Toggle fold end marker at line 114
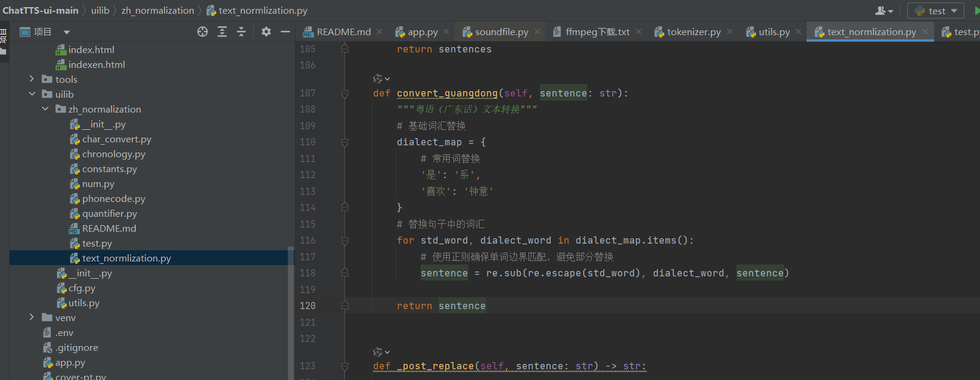 pyautogui.click(x=345, y=207)
